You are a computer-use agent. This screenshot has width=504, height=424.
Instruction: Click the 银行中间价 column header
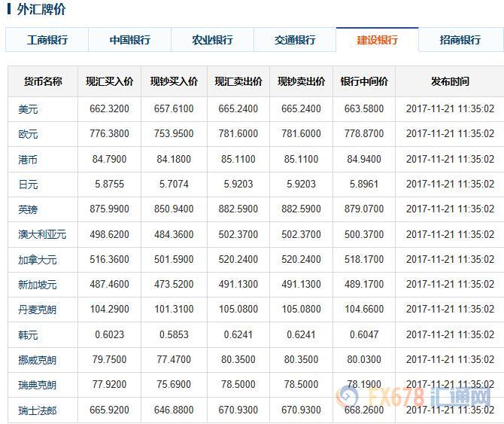coord(364,81)
